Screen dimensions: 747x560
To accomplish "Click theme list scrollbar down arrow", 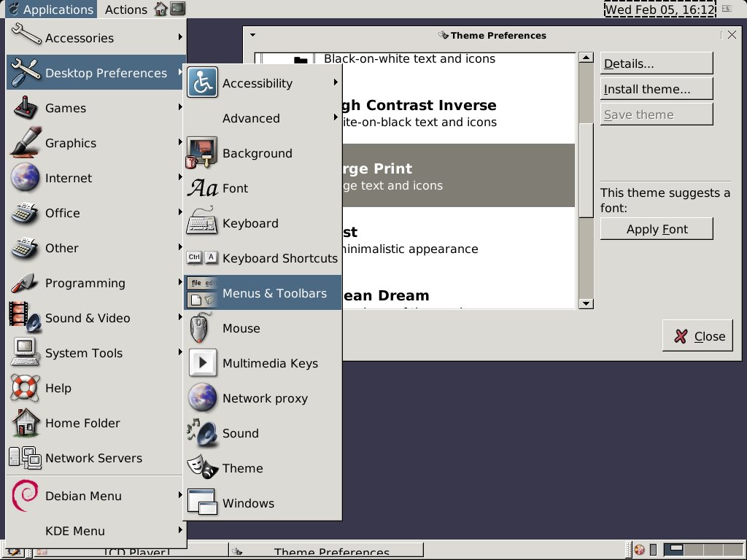I will pos(586,303).
